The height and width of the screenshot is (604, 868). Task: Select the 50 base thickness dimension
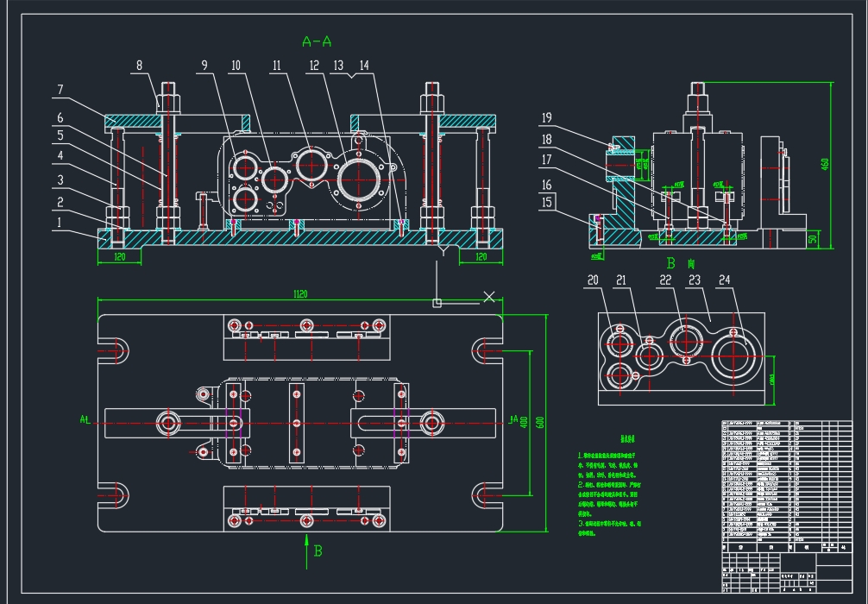[812, 239]
